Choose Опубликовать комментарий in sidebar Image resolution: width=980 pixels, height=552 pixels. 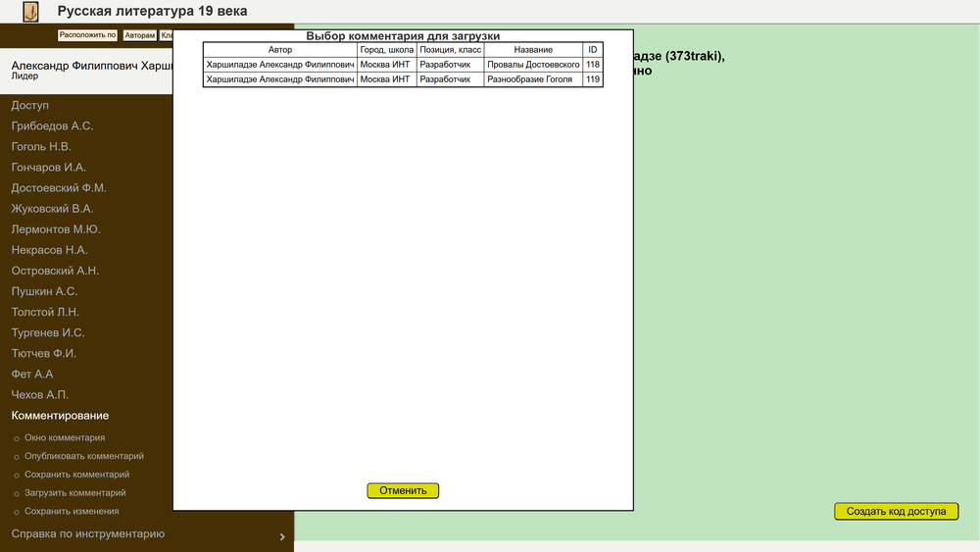tap(83, 456)
